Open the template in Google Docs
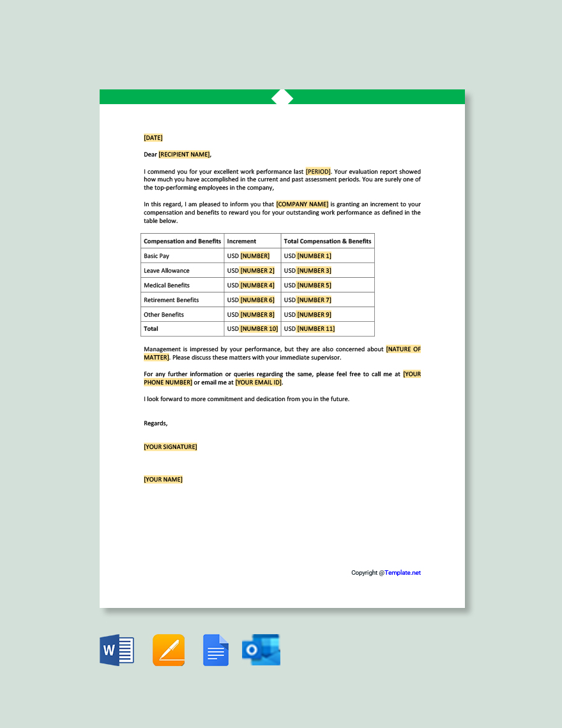The image size is (562, 728). pyautogui.click(x=215, y=649)
